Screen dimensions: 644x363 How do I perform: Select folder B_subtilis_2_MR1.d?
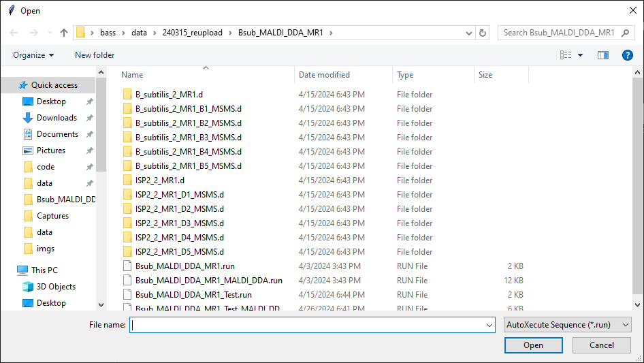click(x=170, y=95)
